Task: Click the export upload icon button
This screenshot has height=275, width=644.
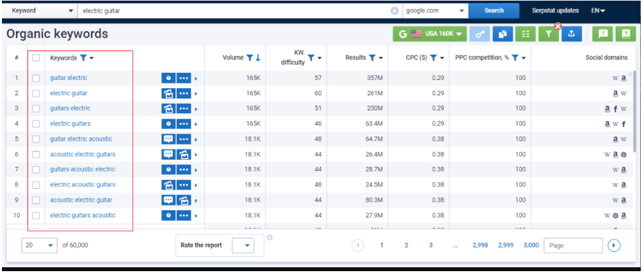Action: point(571,35)
